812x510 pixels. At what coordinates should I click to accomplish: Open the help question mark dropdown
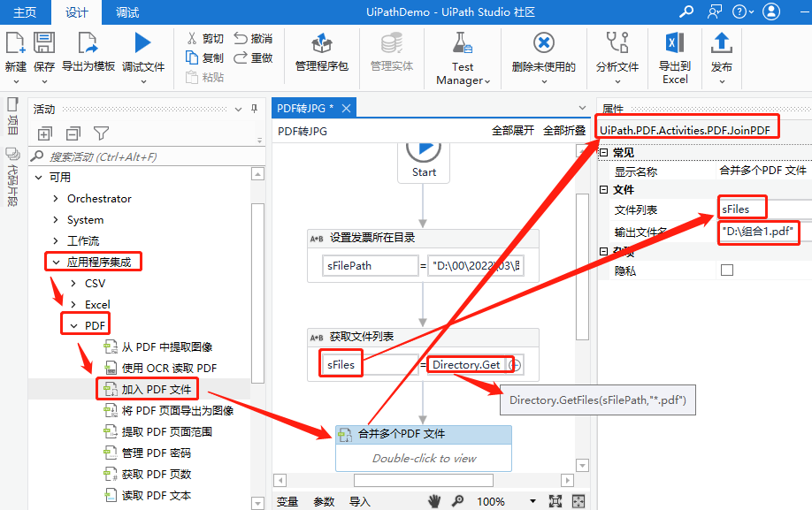click(x=743, y=11)
